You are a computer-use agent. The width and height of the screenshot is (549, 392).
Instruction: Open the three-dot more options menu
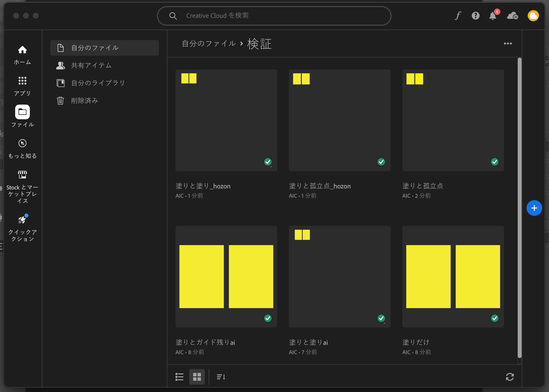[508, 44]
